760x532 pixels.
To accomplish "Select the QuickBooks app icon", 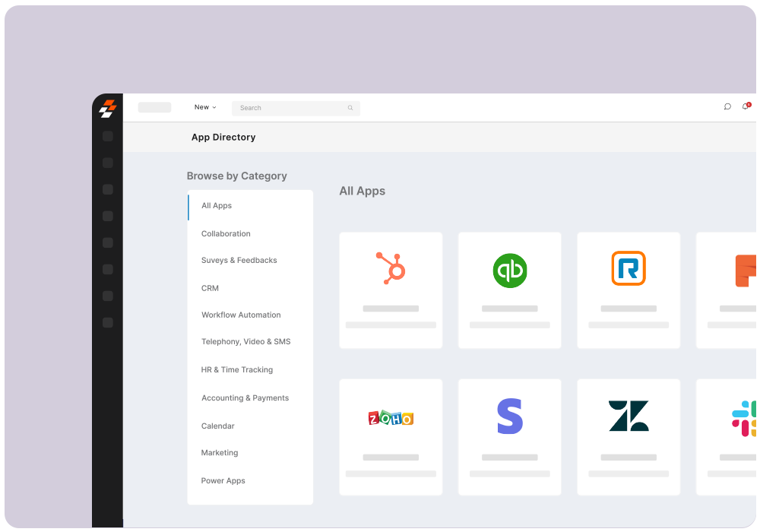I will (x=509, y=268).
